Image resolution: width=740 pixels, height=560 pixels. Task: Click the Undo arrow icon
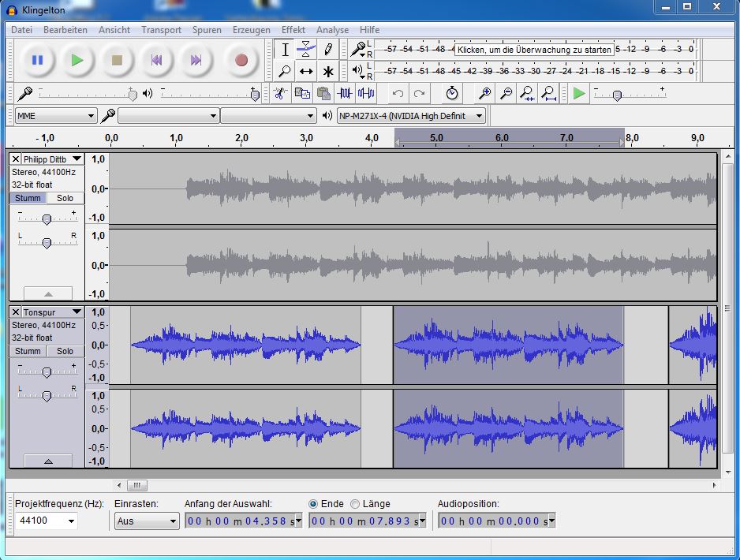coord(398,93)
